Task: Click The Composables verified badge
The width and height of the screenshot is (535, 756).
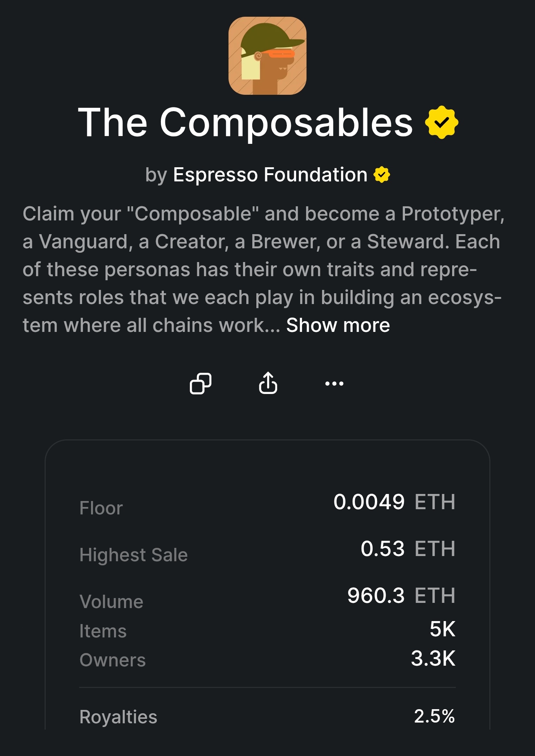Action: point(441,122)
